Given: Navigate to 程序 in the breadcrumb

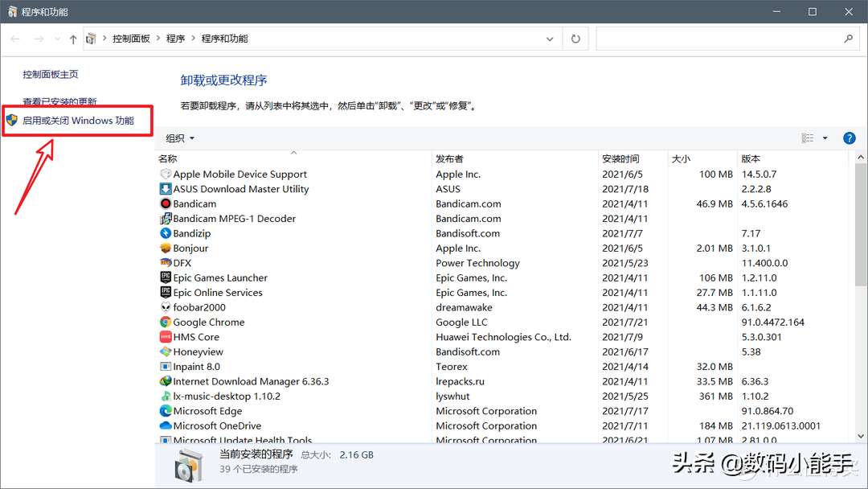Looking at the screenshot, I should click(x=175, y=39).
